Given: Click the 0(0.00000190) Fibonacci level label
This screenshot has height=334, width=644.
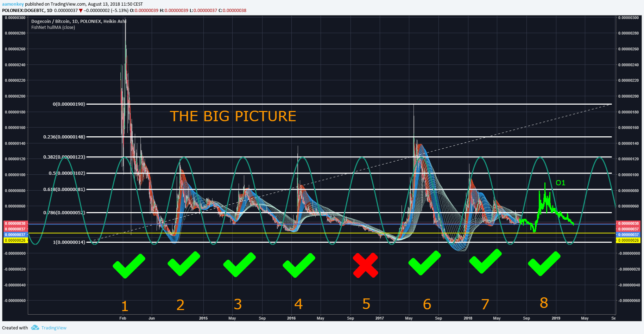Looking at the screenshot, I should click(69, 104).
